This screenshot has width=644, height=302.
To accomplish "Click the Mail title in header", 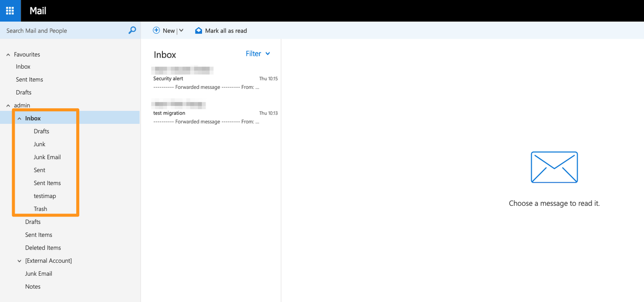I will 38,11.
